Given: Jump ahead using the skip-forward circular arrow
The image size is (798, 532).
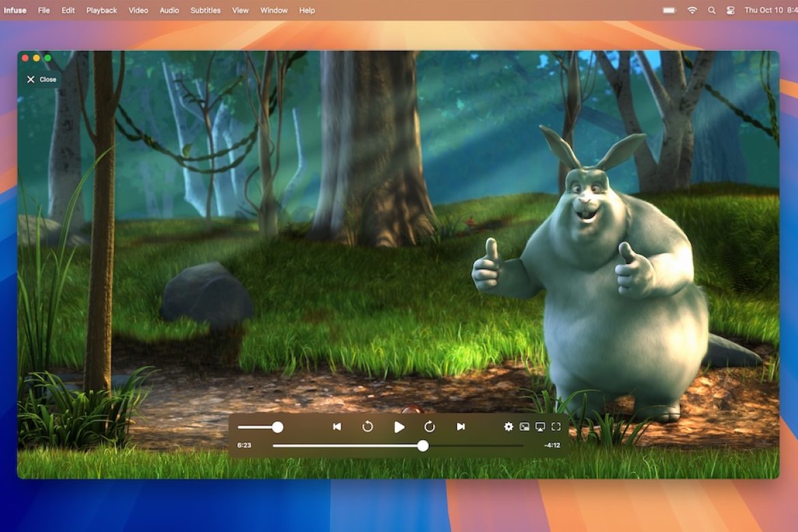Looking at the screenshot, I should click(430, 426).
